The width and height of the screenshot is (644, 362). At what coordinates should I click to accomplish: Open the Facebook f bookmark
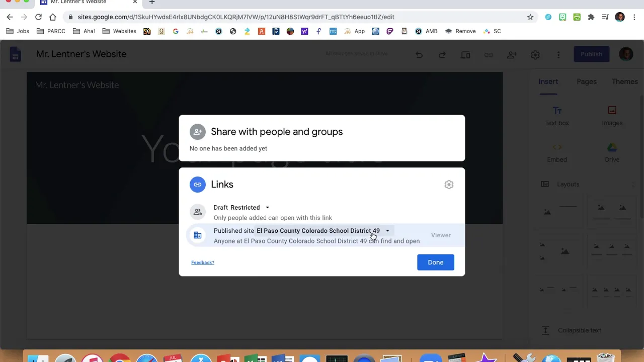point(318,31)
